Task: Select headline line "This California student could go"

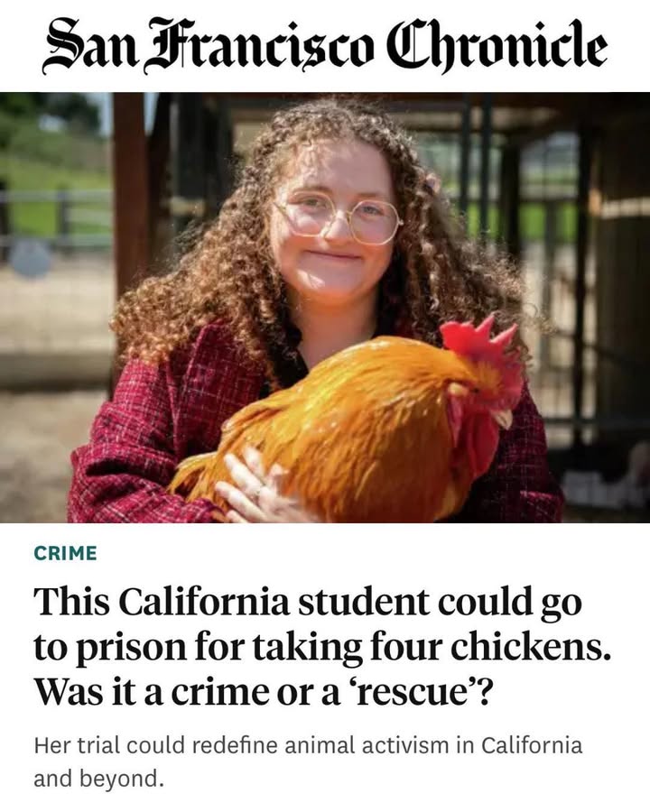Action: (x=308, y=604)
